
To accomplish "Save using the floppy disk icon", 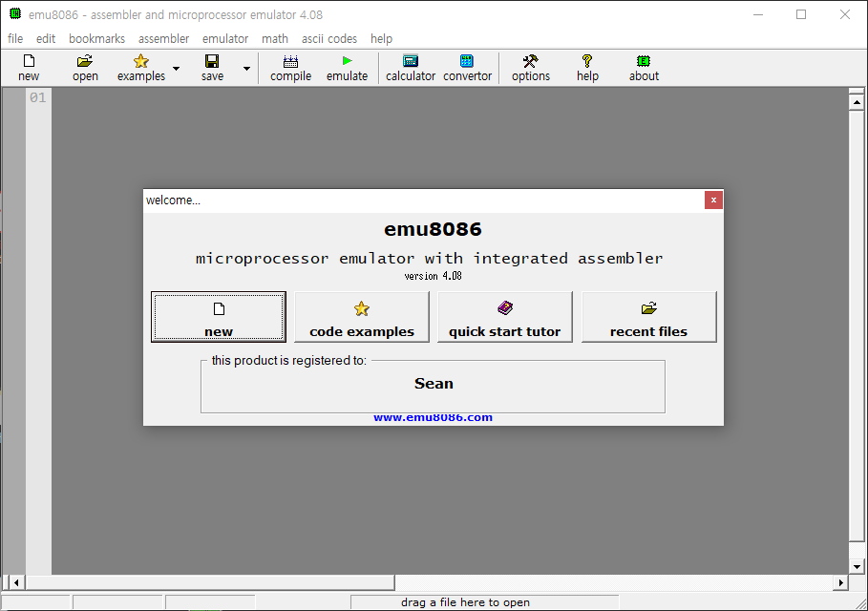I will pos(212,61).
